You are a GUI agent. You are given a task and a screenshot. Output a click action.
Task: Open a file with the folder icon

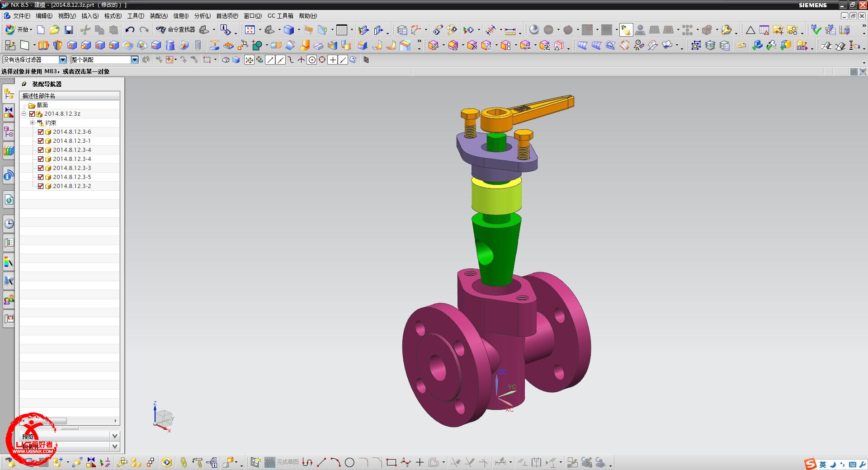[x=55, y=30]
